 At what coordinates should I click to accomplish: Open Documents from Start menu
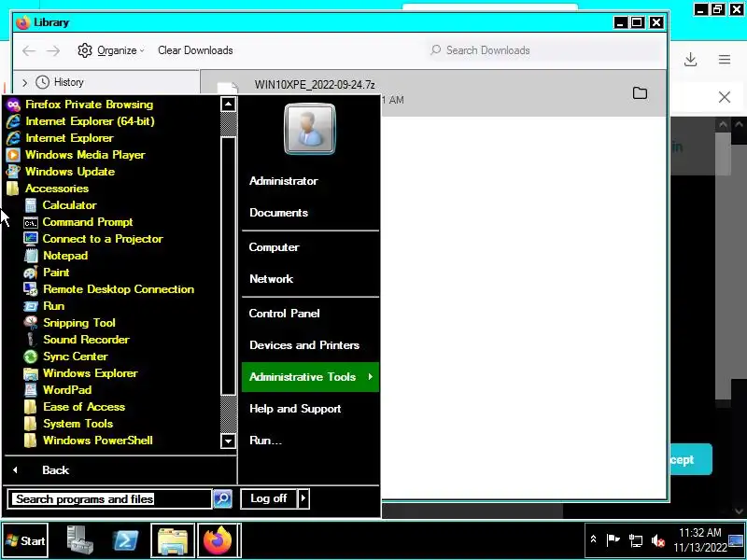coord(278,213)
